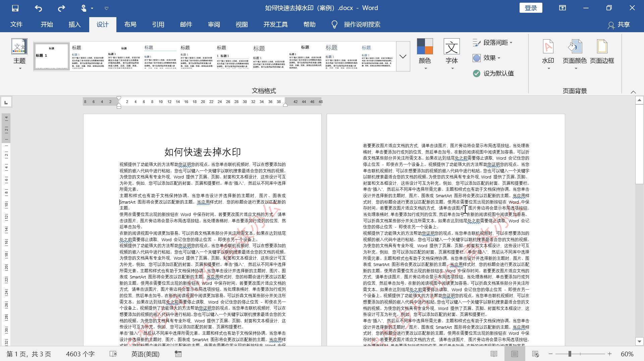
Task: Click the Undo icon in quick access toolbar
Action: point(39,8)
